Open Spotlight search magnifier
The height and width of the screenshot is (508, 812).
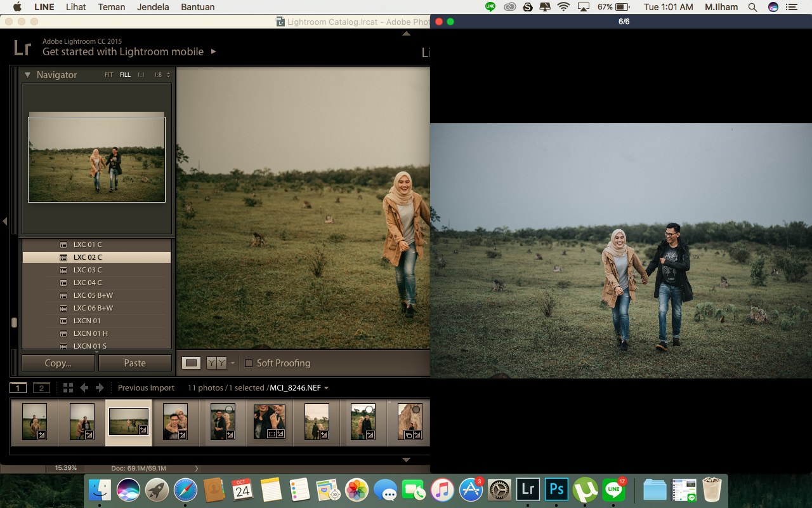(752, 7)
